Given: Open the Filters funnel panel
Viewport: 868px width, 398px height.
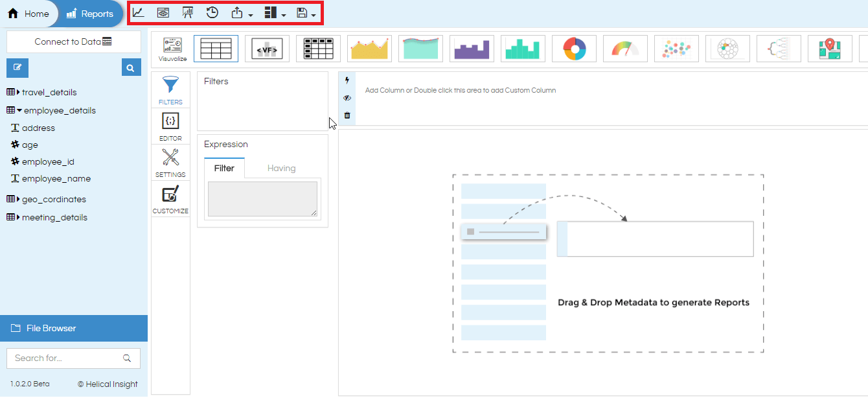Looking at the screenshot, I should tap(170, 90).
